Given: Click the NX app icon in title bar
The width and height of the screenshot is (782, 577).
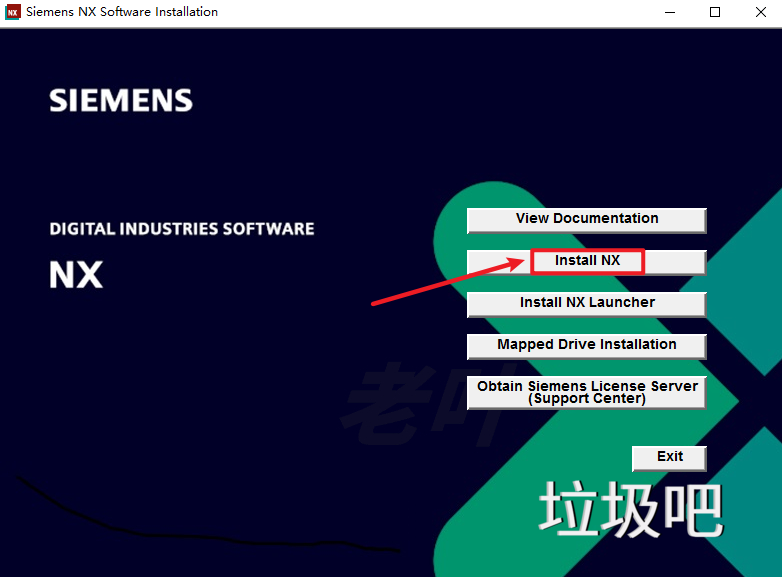Looking at the screenshot, I should click(13, 12).
